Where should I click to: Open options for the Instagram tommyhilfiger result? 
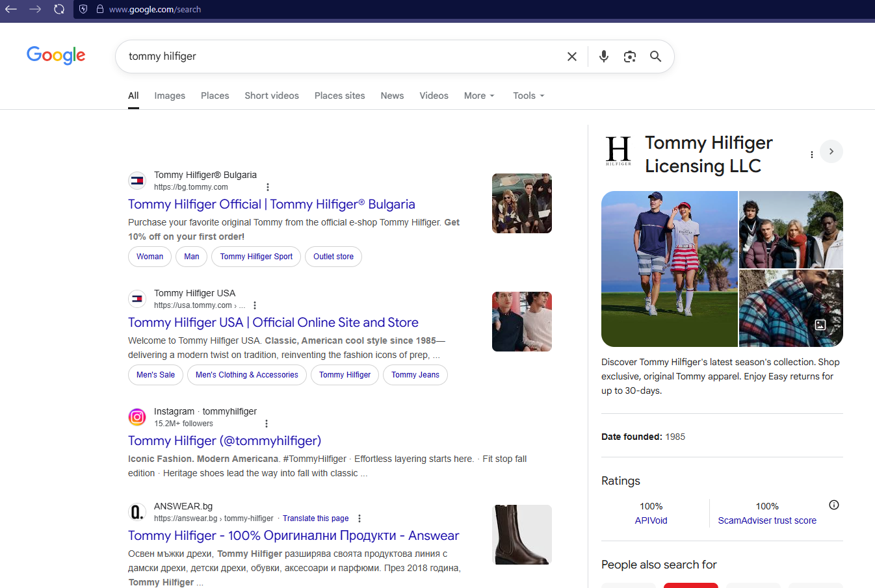click(267, 424)
